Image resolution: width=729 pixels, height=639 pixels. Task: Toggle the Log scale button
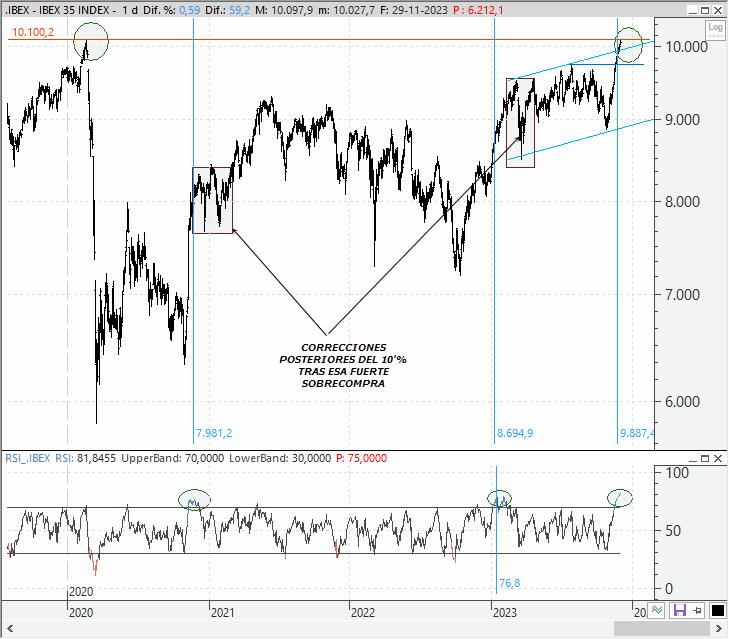point(715,29)
